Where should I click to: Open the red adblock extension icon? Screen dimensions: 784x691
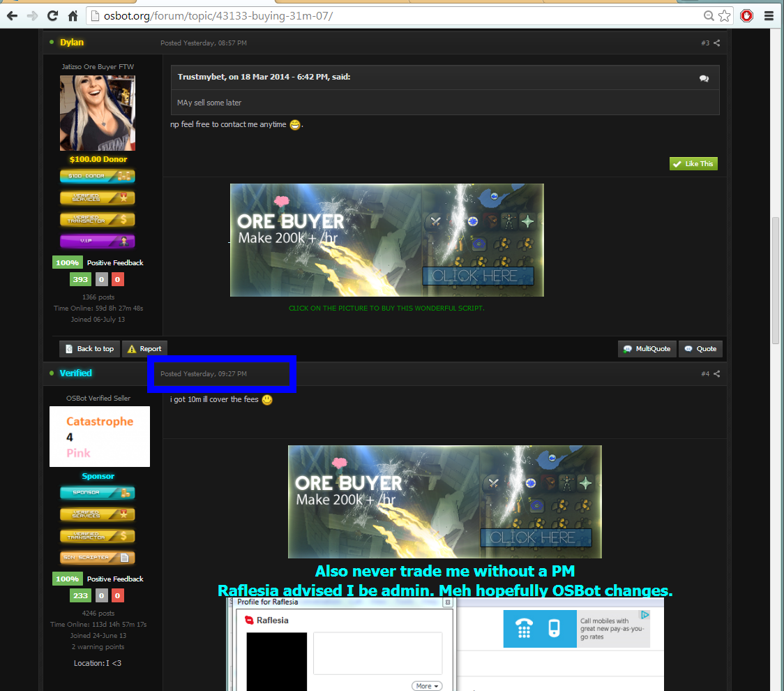[x=746, y=16]
